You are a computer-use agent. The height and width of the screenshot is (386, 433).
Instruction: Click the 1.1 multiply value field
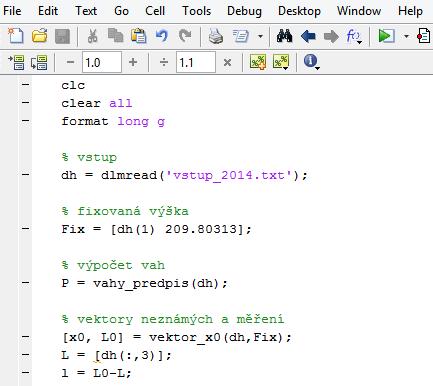[x=196, y=62]
